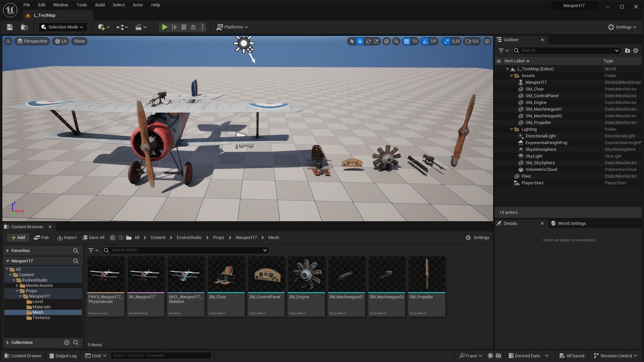Toggle world/local coordinate system globe icon
The width and height of the screenshot is (644, 362).
point(386,41)
